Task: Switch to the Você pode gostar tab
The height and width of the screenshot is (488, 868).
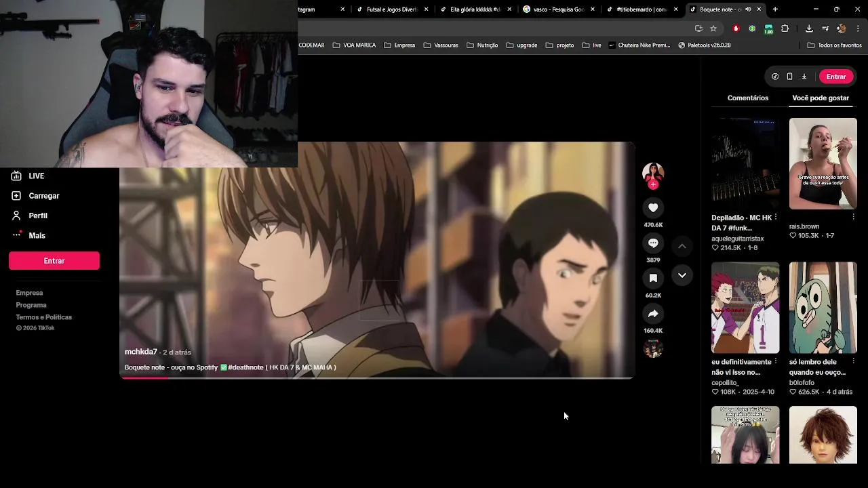Action: [x=821, y=98]
